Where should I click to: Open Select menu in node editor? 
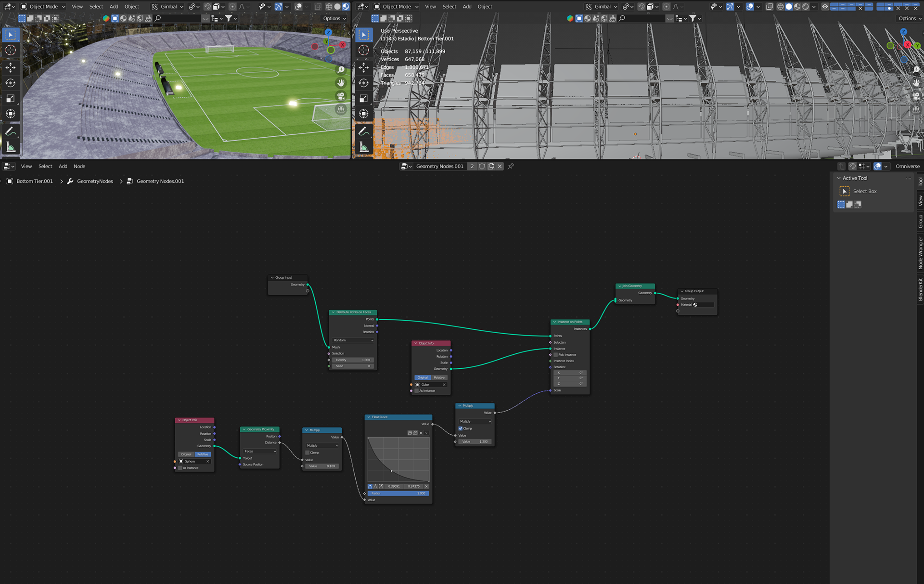point(45,166)
